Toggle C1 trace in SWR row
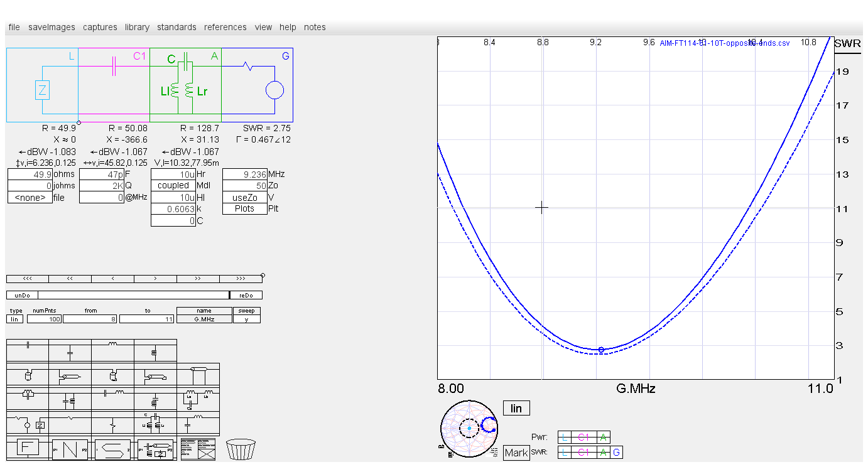Viewport: 868px width, 467px height. pyautogui.click(x=583, y=452)
